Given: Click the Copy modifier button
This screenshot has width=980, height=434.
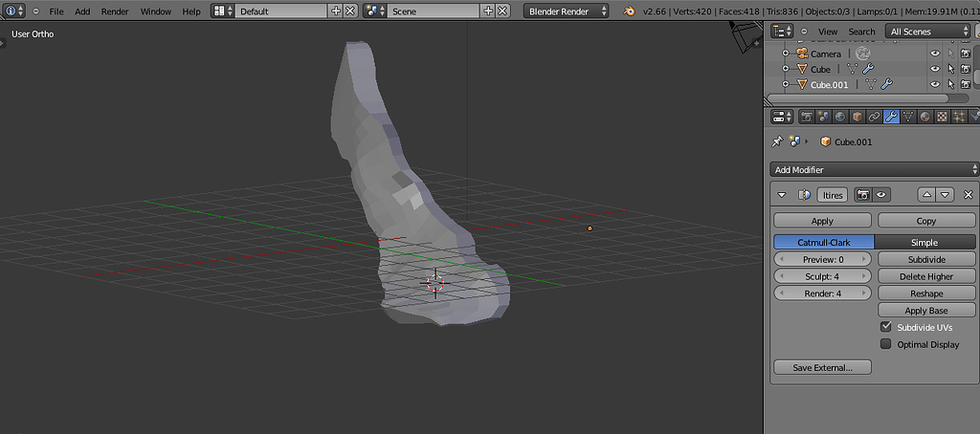Looking at the screenshot, I should pos(926,221).
